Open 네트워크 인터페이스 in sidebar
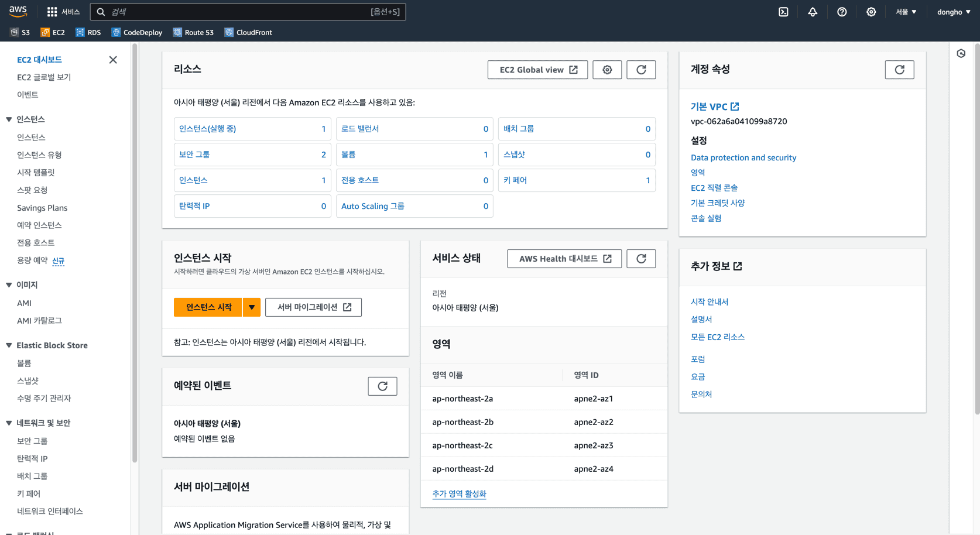The width and height of the screenshot is (980, 535). (50, 512)
